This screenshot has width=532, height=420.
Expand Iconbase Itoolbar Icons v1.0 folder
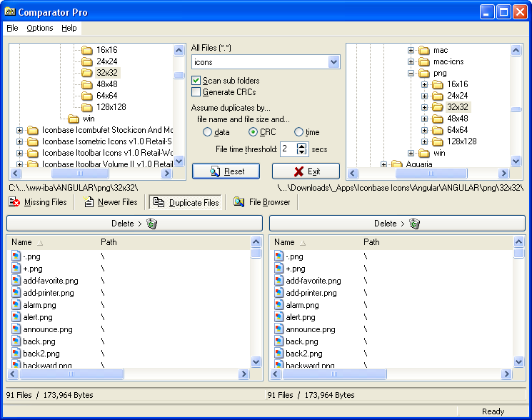tap(20, 153)
